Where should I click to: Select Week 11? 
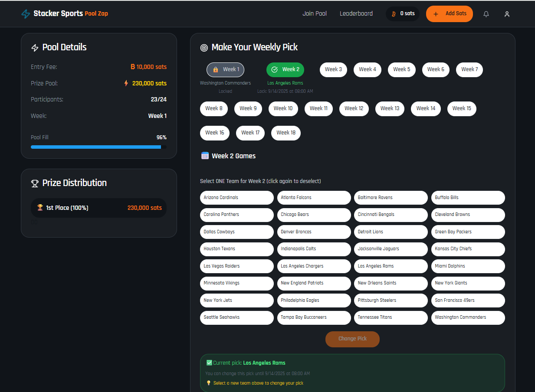[319, 108]
